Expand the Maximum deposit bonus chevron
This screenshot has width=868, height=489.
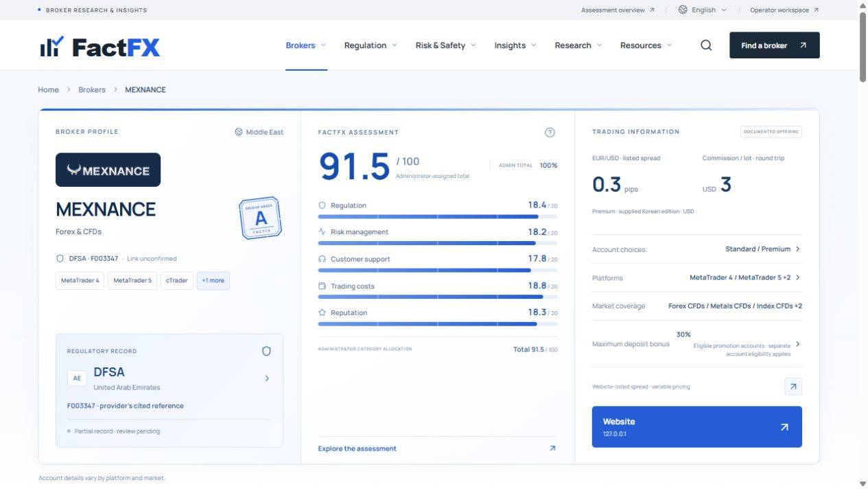(797, 344)
